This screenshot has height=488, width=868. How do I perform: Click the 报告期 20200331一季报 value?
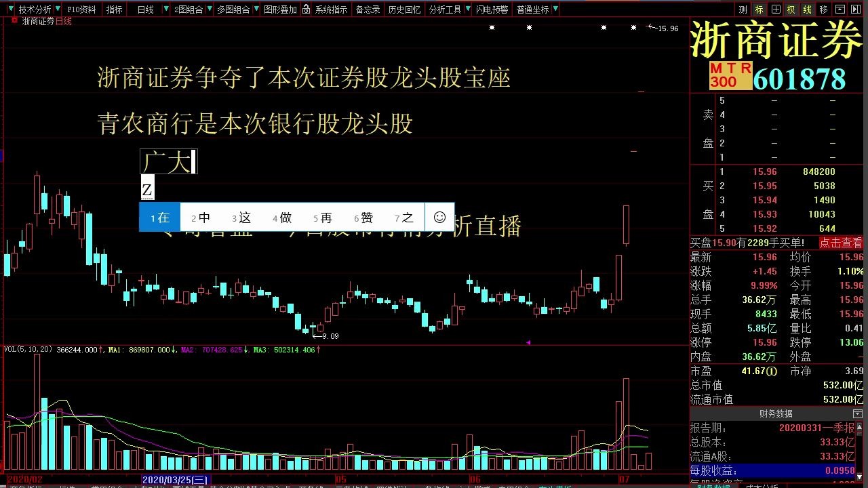pos(816,428)
